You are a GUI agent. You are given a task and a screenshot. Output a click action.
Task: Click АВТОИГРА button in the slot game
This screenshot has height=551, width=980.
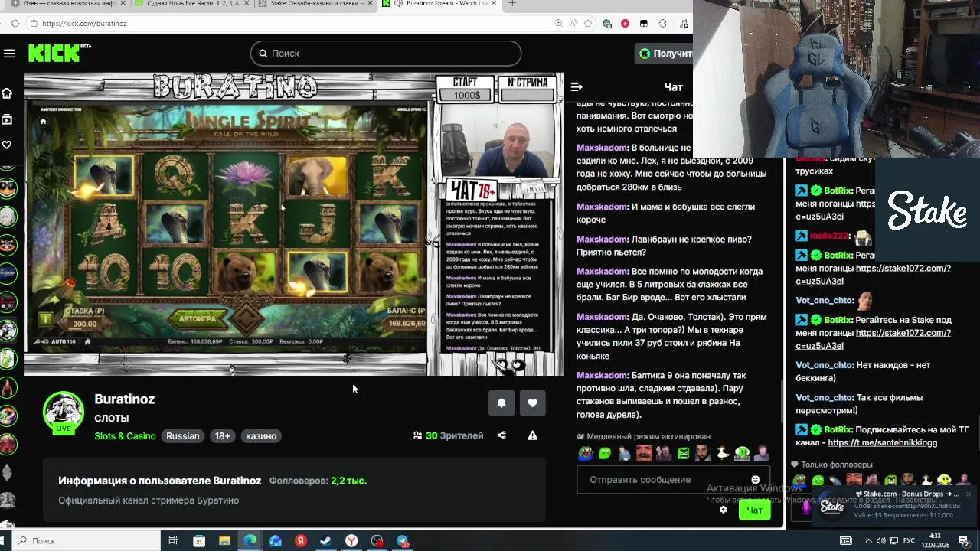click(x=197, y=318)
